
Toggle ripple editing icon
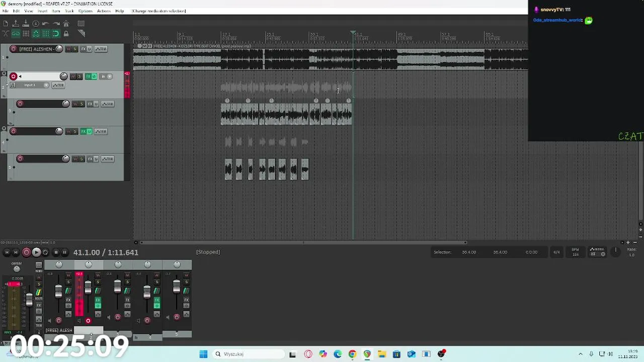point(26,34)
